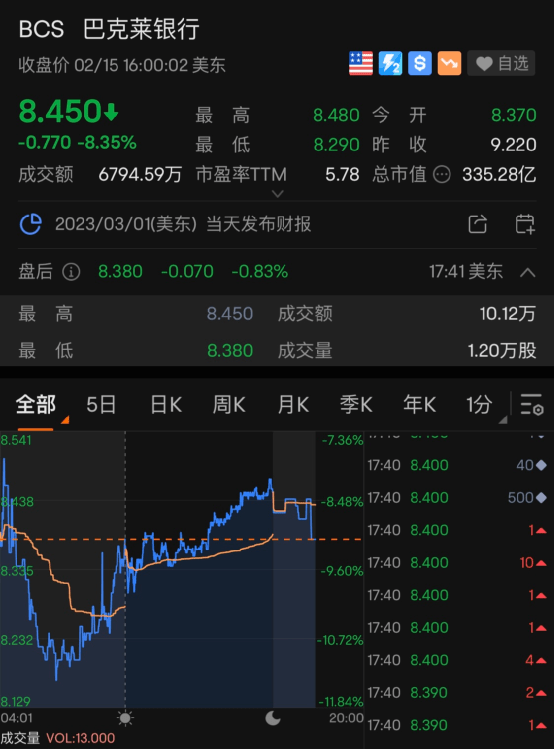Tap the orange downward trend icon
554x749 pixels.
[449, 63]
